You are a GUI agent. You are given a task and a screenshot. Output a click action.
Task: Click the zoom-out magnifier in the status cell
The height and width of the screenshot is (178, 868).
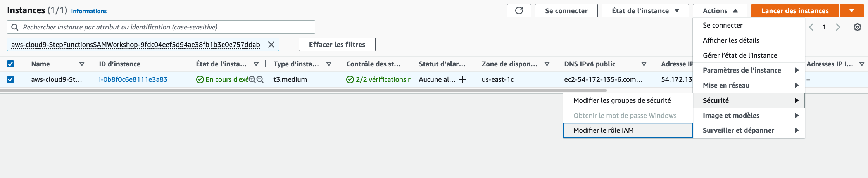260,79
